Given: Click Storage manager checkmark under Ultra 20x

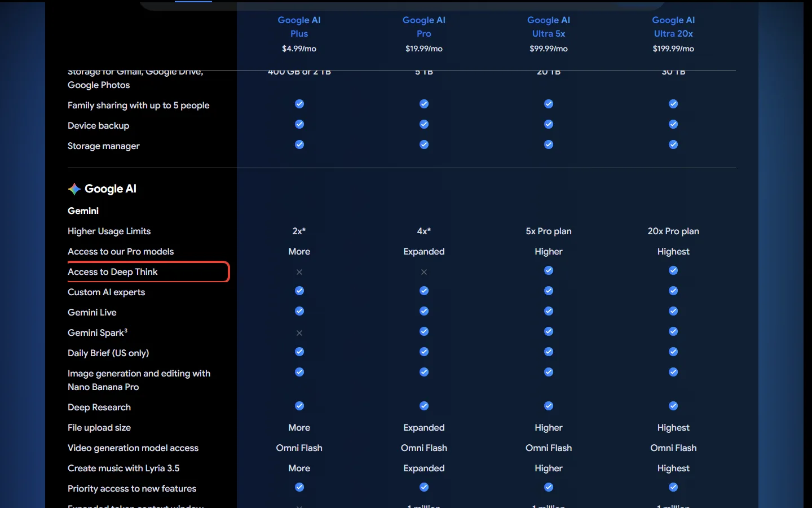Looking at the screenshot, I should pos(673,144).
